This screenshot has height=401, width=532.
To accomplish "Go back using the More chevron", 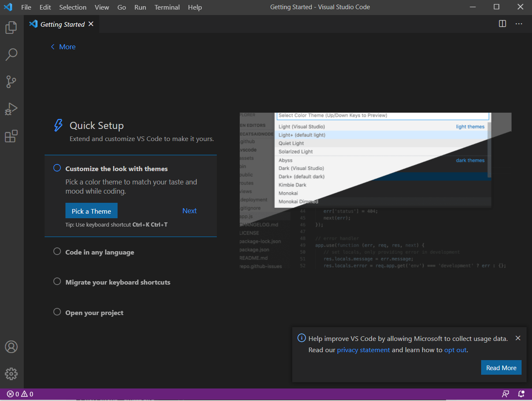I will point(63,47).
